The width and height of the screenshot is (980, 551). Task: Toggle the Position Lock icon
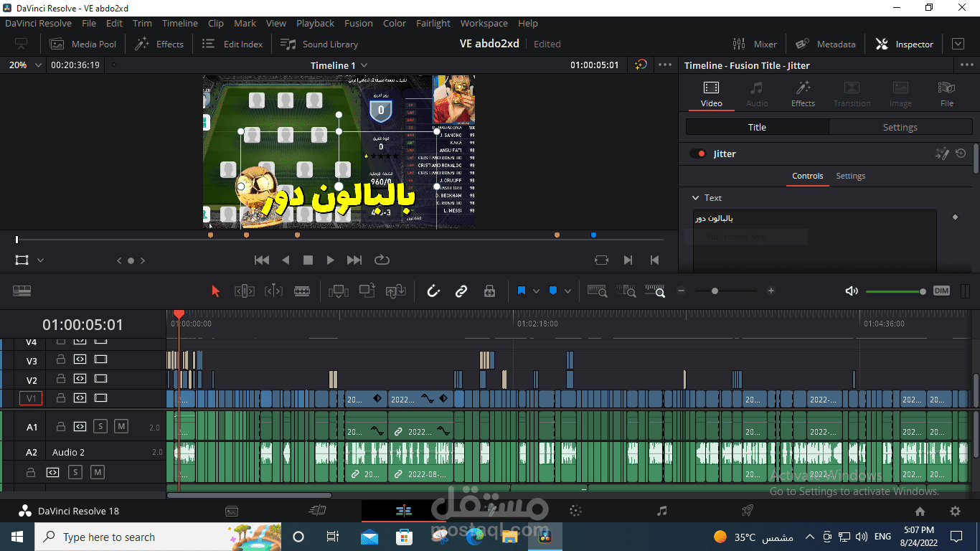[x=489, y=291]
